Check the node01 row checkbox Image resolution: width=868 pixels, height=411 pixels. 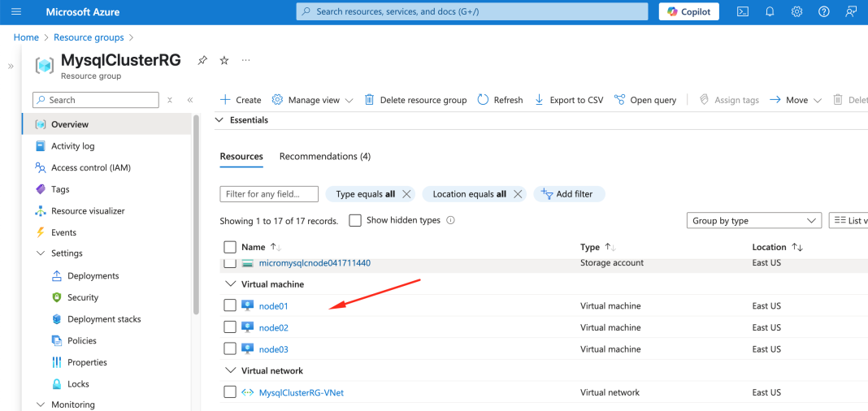coord(230,305)
